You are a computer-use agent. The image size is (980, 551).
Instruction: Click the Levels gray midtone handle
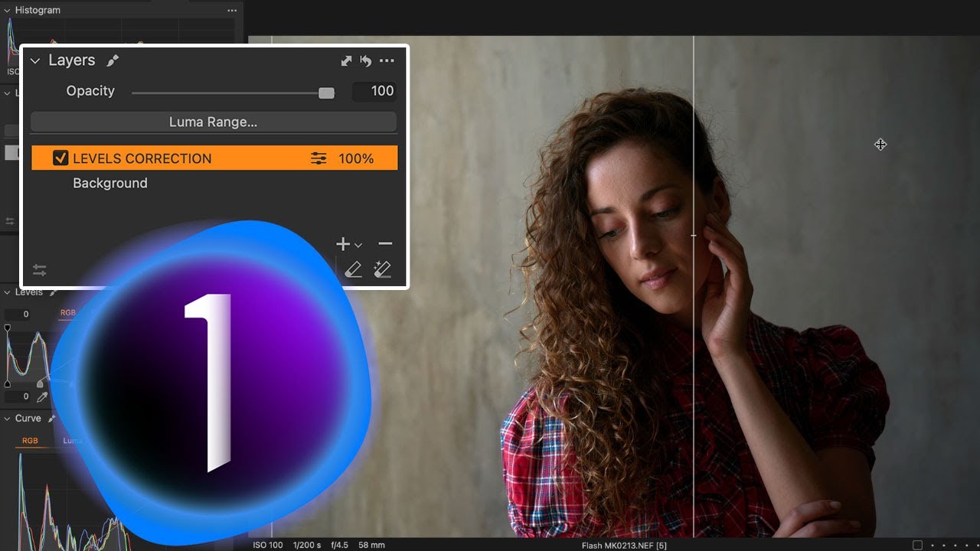[41, 383]
